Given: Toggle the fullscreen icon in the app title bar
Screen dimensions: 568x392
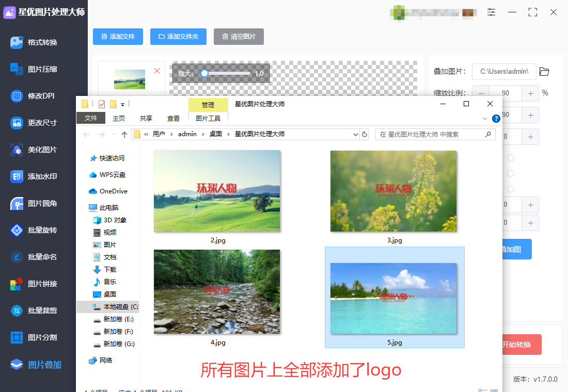Looking at the screenshot, I should click(x=532, y=12).
